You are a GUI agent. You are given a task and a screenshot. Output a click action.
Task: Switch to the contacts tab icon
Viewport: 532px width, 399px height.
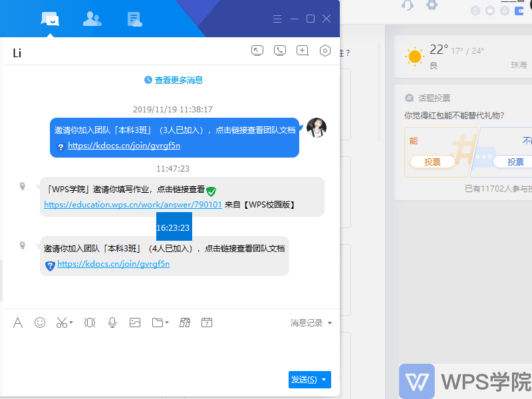click(x=92, y=19)
